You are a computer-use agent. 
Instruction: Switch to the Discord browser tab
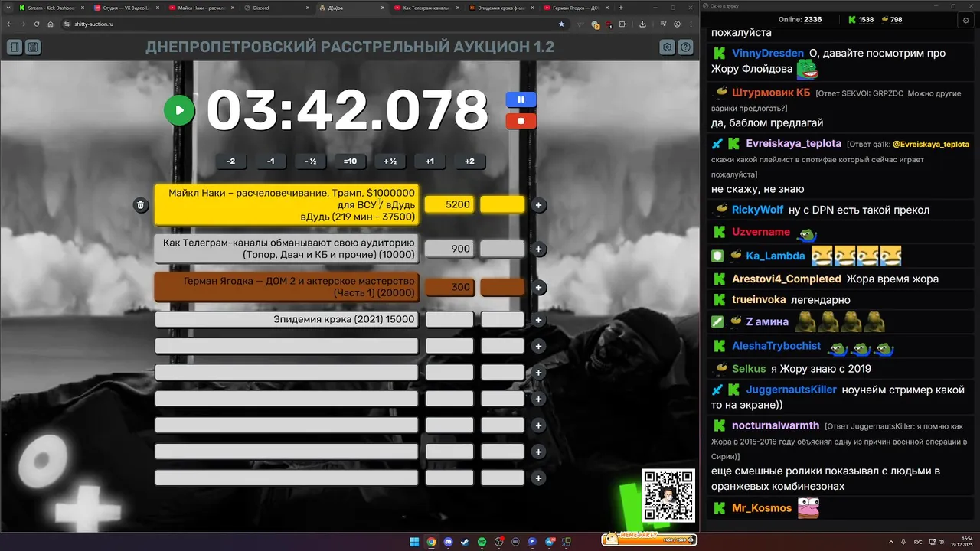tap(276, 8)
